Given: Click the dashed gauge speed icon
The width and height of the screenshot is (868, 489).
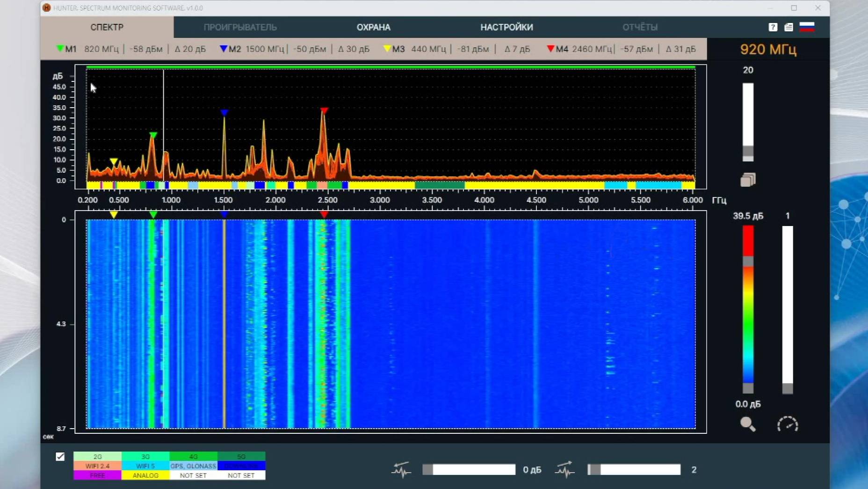Looking at the screenshot, I should [x=788, y=424].
